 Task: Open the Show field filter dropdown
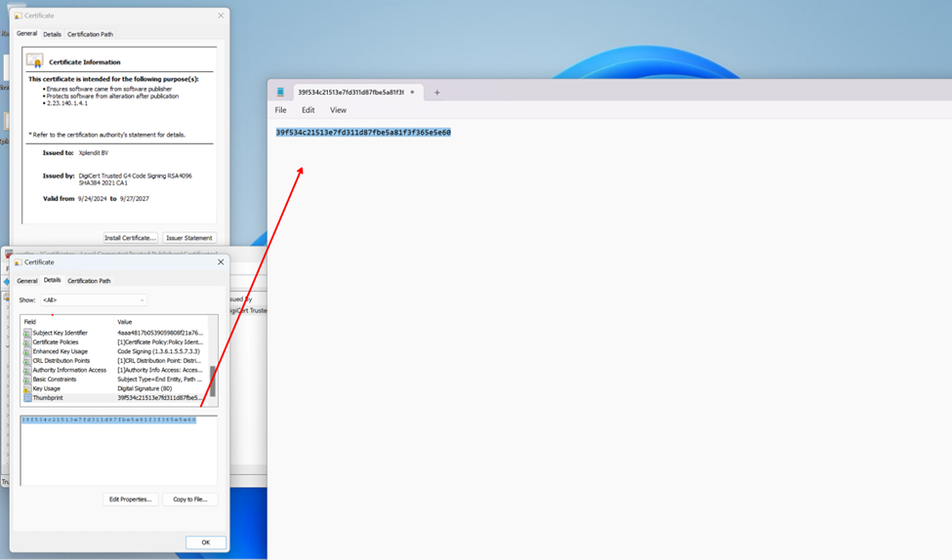coord(93,300)
